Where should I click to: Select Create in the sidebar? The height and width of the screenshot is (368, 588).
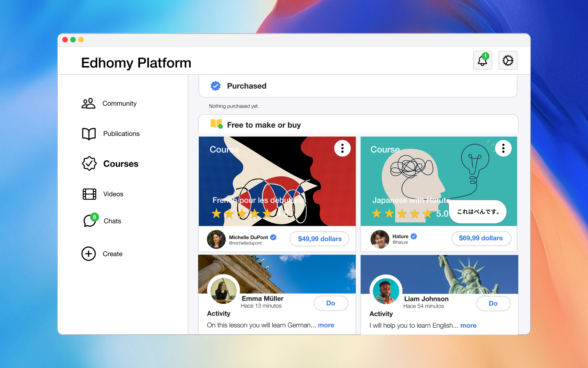(102, 254)
